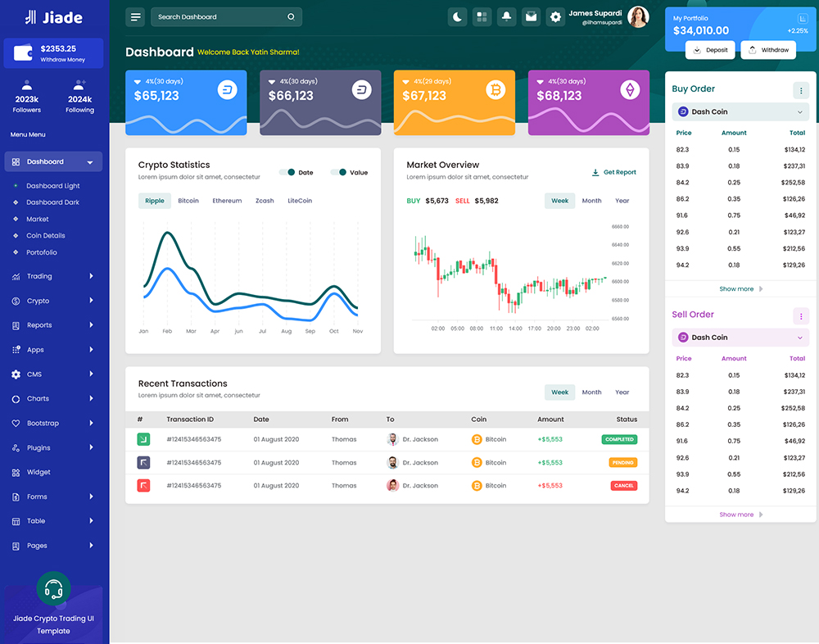This screenshot has width=819, height=644.
Task: Switch to the Ethereum tab
Action: tap(227, 201)
